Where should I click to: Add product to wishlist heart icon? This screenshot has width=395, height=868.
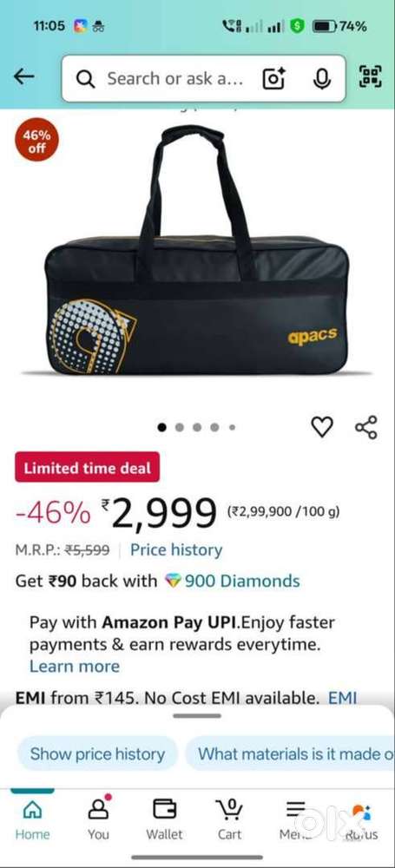pyautogui.click(x=322, y=427)
